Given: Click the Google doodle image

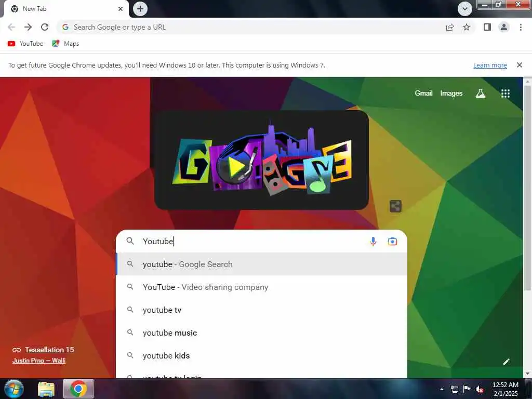Looking at the screenshot, I should (x=262, y=160).
